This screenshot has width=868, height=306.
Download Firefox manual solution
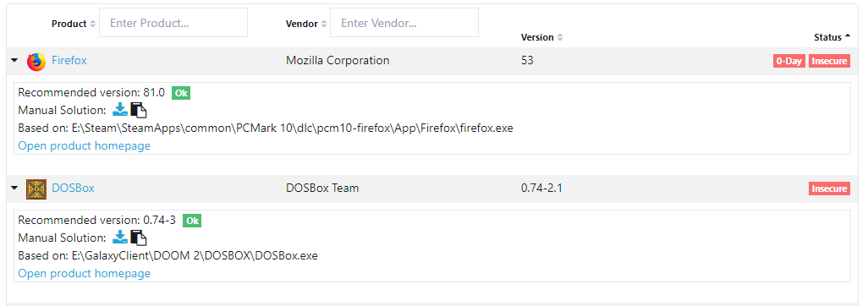coord(120,110)
